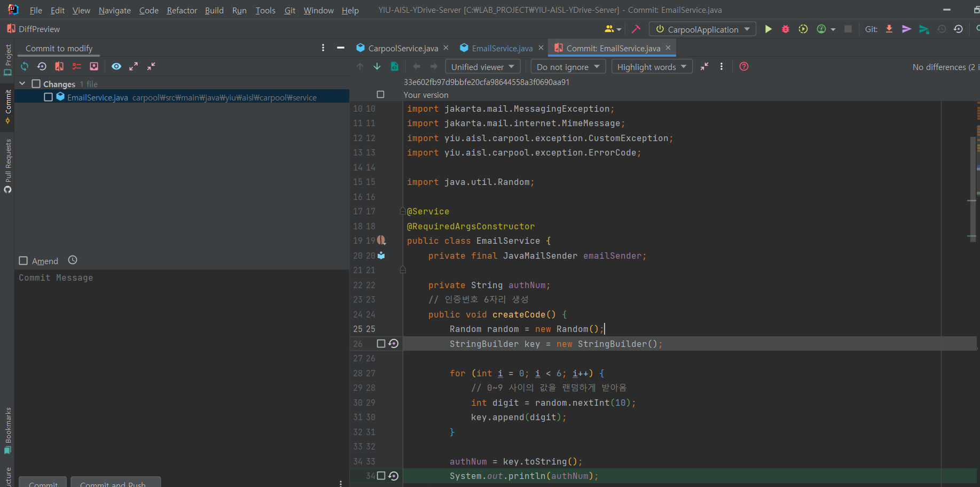Start debugging with the red bug icon
This screenshot has height=487, width=980.
[x=786, y=29]
